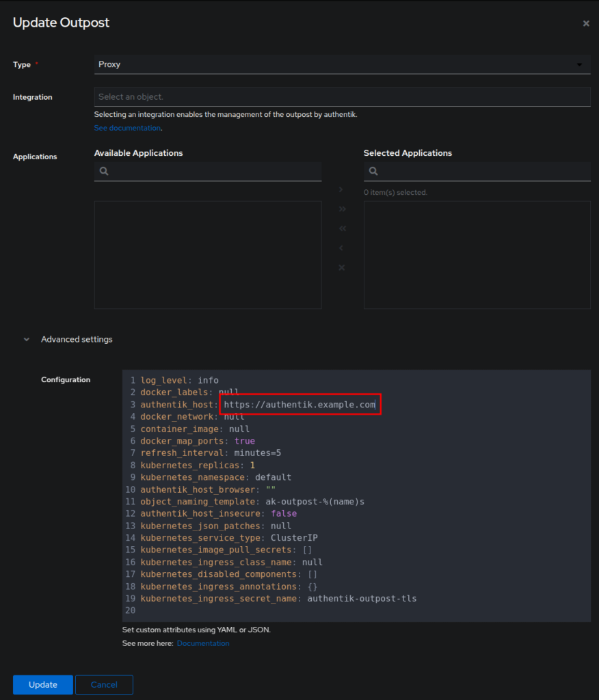The height and width of the screenshot is (700, 599).
Task: Click the Selected Applications list box
Action: pos(477,255)
